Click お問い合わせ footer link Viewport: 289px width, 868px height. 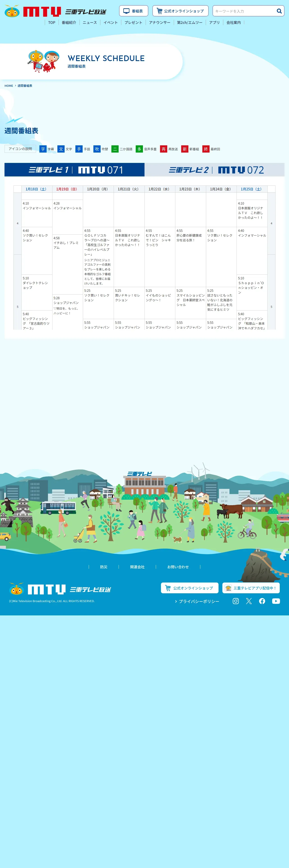tap(178, 567)
